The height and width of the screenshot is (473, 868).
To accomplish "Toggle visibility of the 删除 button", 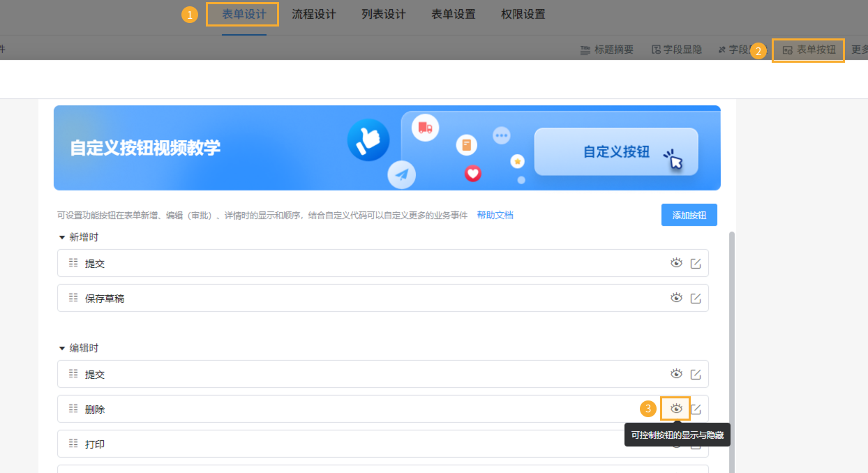I will pos(676,409).
